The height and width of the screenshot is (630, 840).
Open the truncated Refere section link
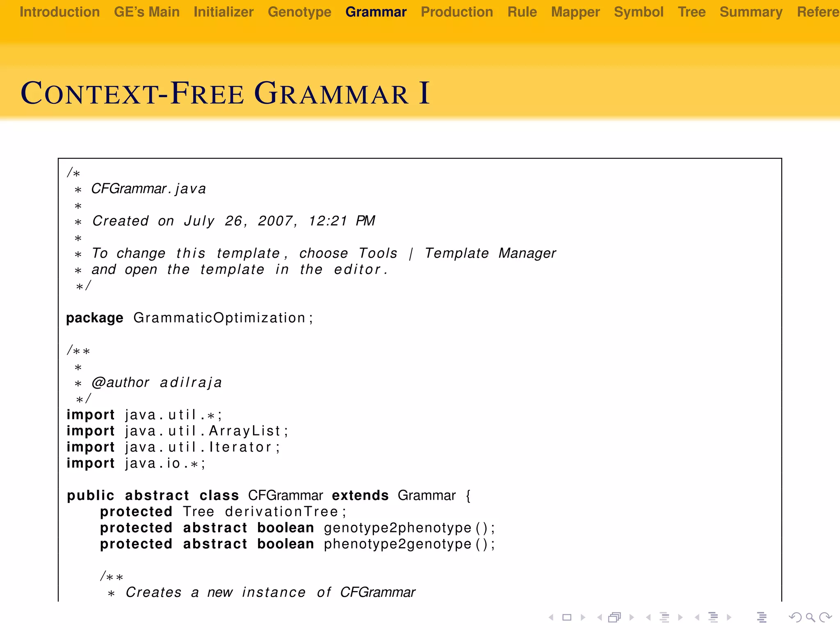[x=818, y=12]
